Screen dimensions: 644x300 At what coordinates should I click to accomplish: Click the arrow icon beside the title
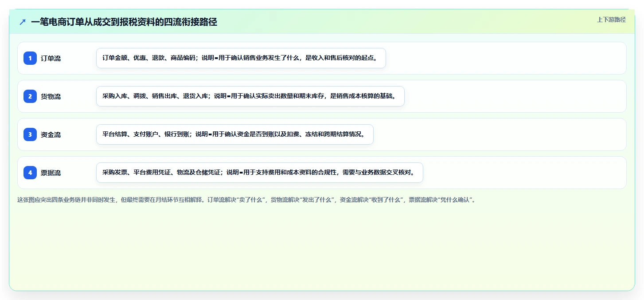coord(23,22)
